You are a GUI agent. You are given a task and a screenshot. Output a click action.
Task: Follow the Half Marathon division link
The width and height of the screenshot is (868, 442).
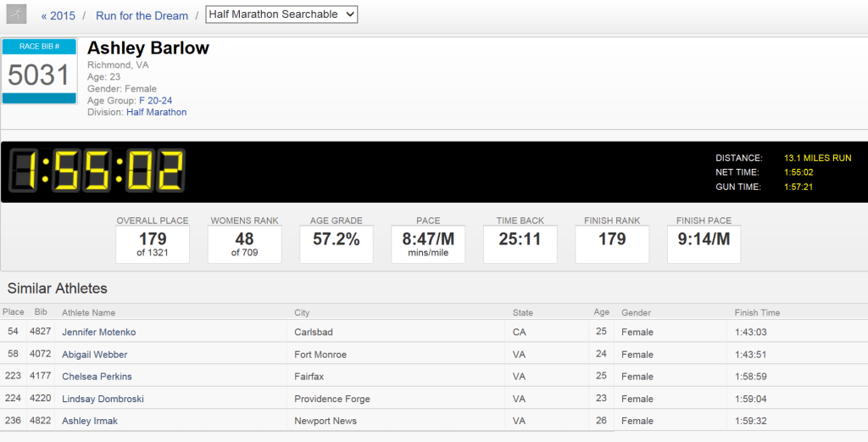tap(156, 112)
